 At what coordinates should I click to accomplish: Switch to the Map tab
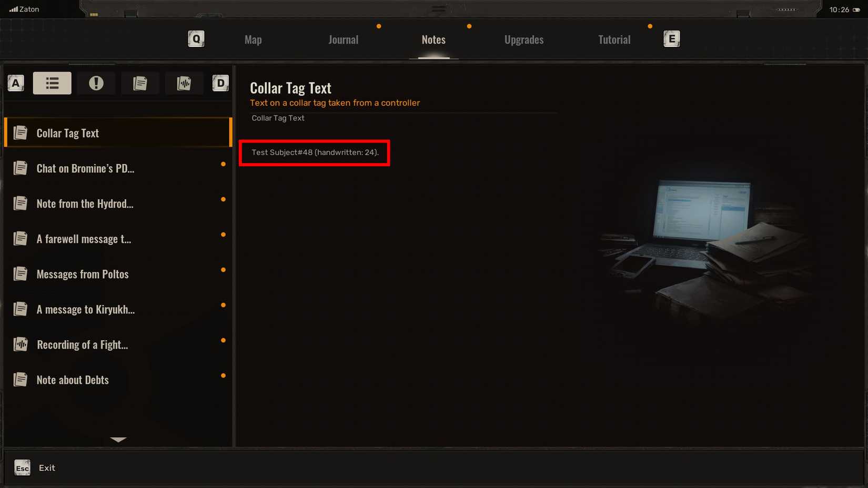(x=253, y=39)
